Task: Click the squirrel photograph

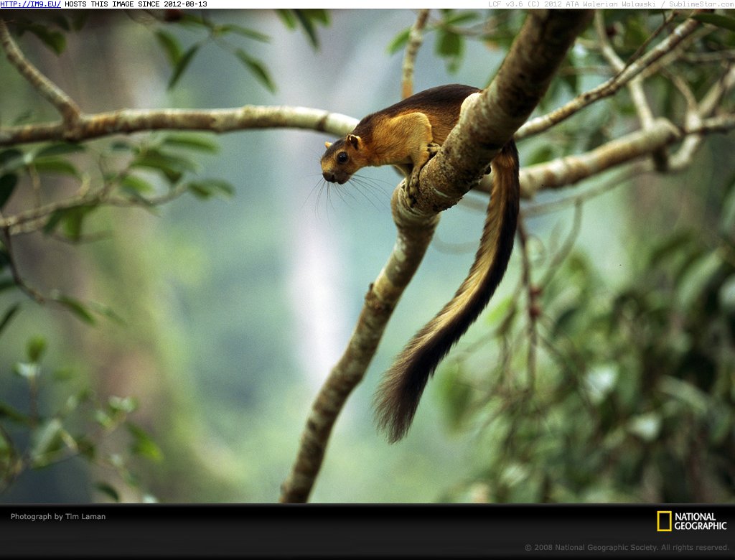Action: click(367, 256)
